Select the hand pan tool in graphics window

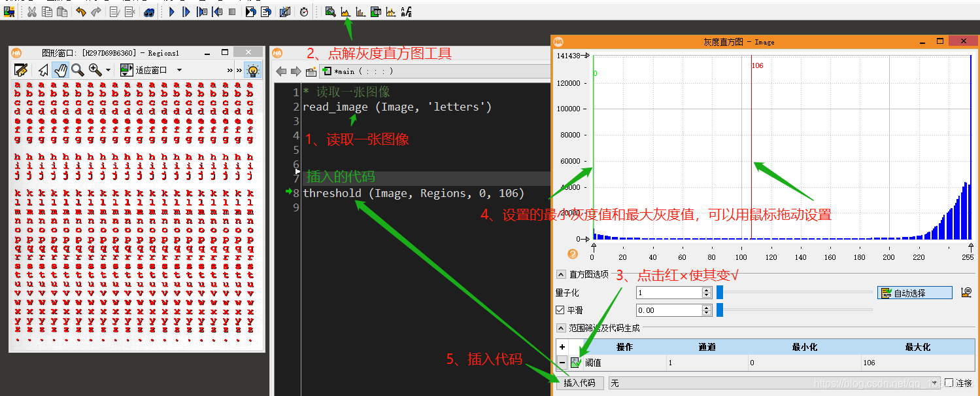pos(61,70)
